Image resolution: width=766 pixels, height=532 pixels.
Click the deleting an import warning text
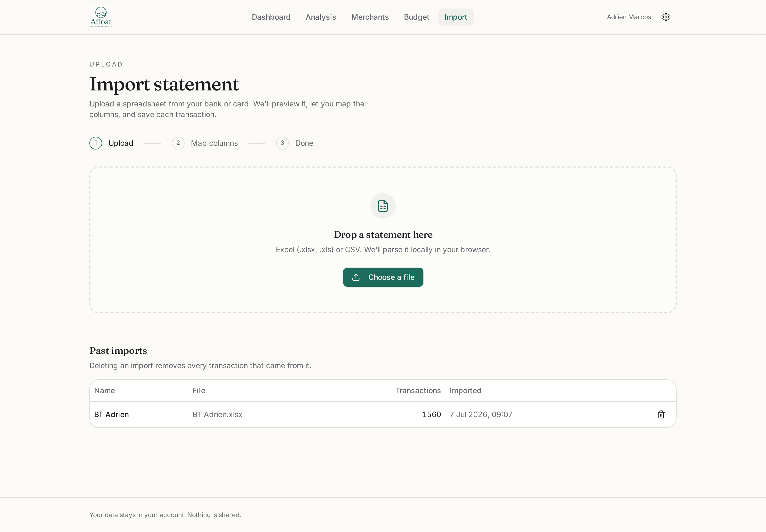200,366
